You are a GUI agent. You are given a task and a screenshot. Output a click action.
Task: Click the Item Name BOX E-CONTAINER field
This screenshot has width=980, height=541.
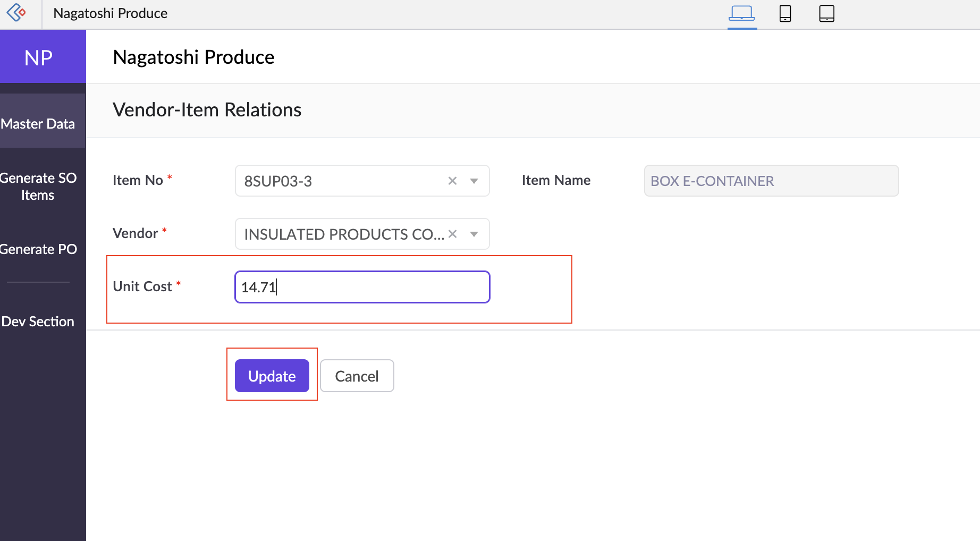coord(771,181)
